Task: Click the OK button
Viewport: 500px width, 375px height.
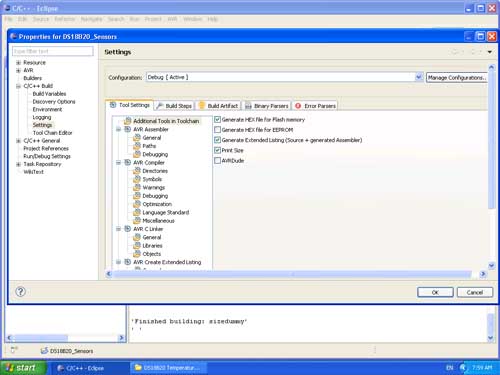Action: pyautogui.click(x=435, y=292)
